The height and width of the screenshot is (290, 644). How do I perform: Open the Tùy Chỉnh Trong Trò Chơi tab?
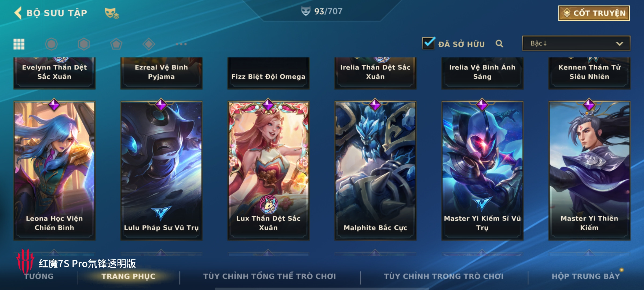coord(444,276)
